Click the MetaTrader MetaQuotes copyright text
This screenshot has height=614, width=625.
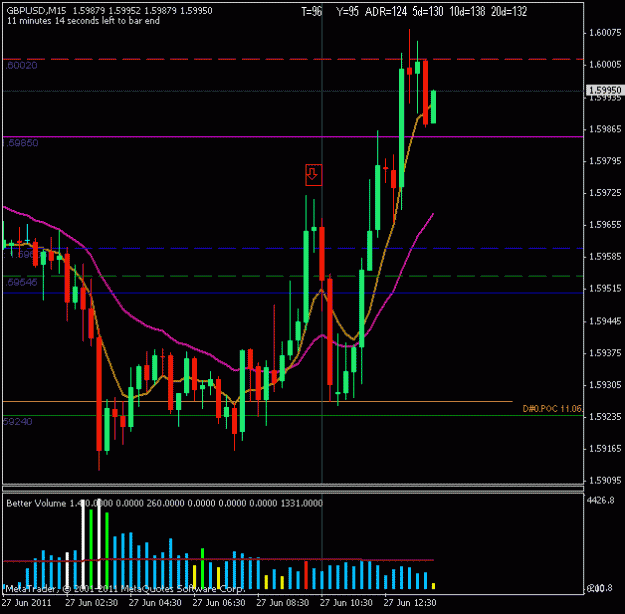(x=124, y=588)
